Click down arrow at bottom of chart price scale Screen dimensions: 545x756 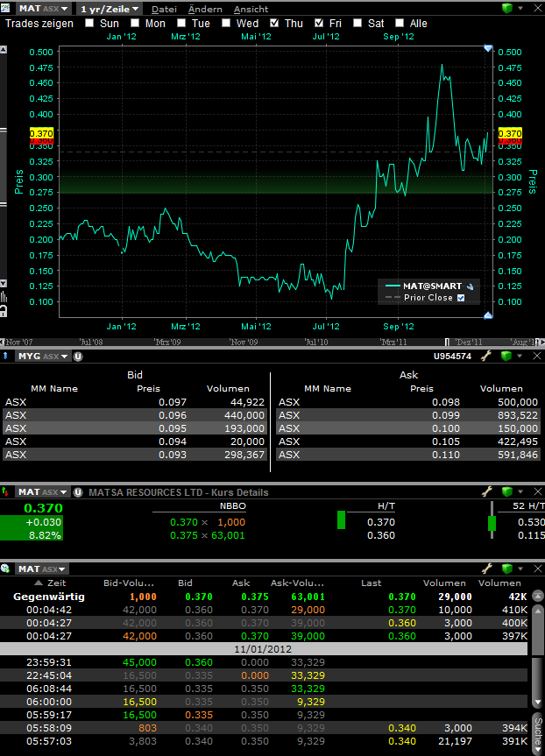coord(4,284)
